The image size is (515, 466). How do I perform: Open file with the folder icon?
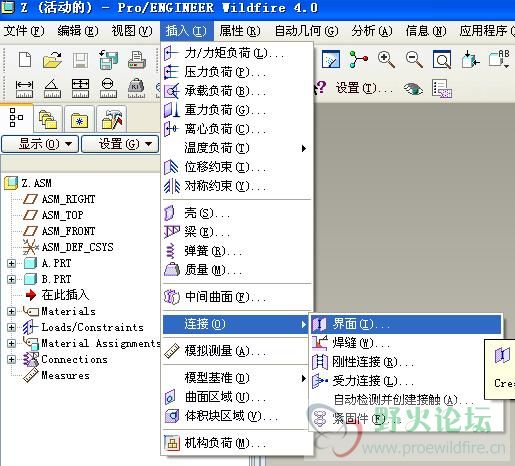click(52, 60)
